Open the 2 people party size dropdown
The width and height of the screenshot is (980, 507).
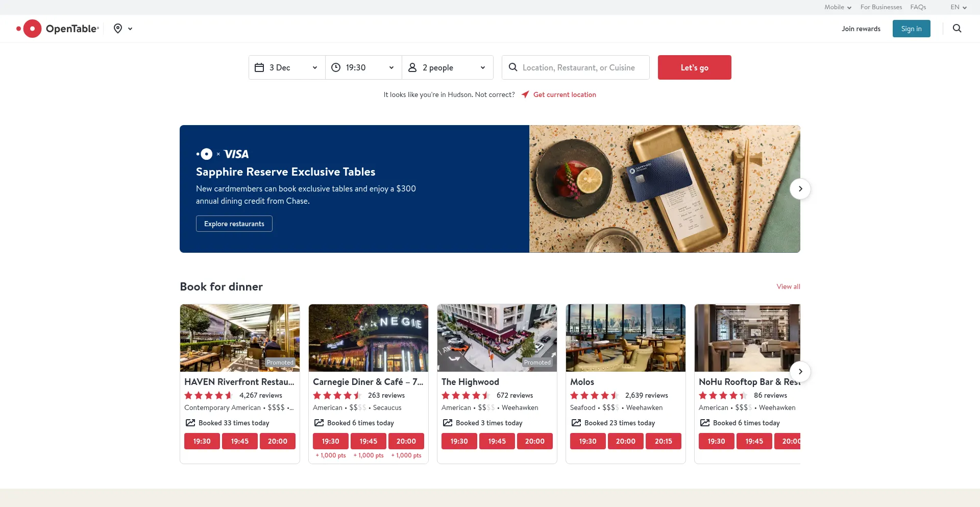click(x=448, y=67)
